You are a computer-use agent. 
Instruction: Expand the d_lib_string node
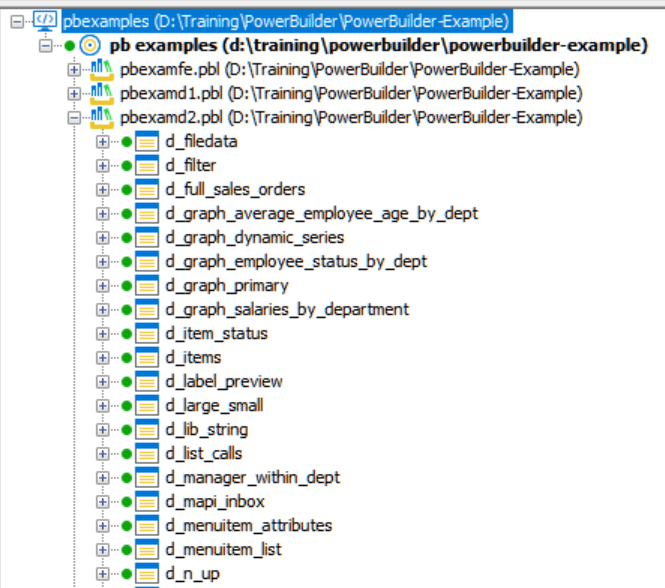point(102,430)
